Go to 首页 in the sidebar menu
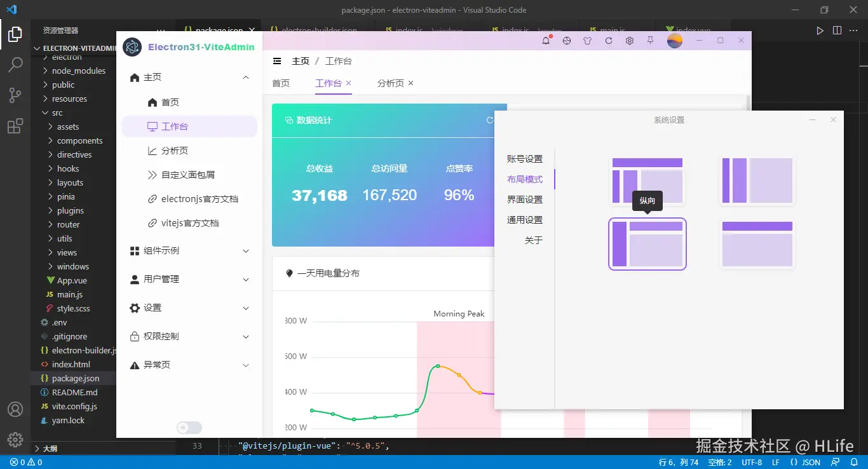Viewport: 868px width, 469px height. (x=189, y=102)
